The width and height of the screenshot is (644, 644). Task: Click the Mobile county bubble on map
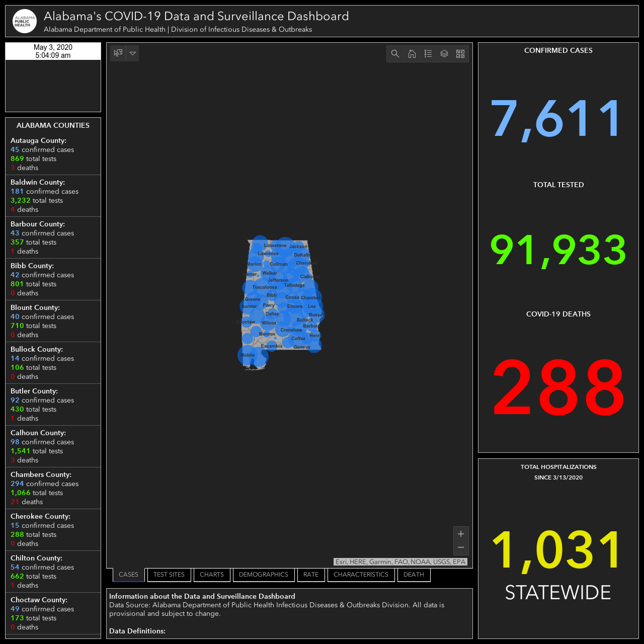[x=247, y=355]
